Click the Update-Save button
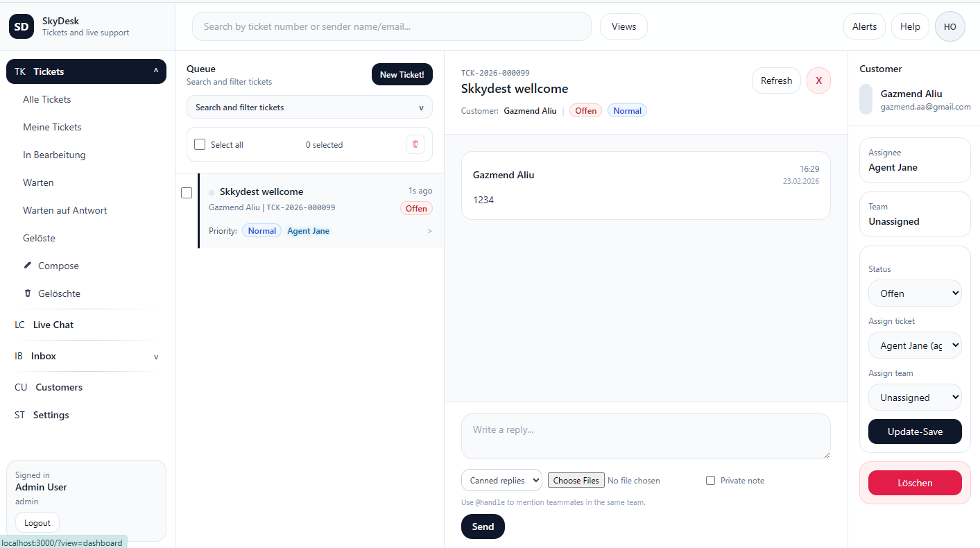The width and height of the screenshot is (980, 548). pos(915,431)
